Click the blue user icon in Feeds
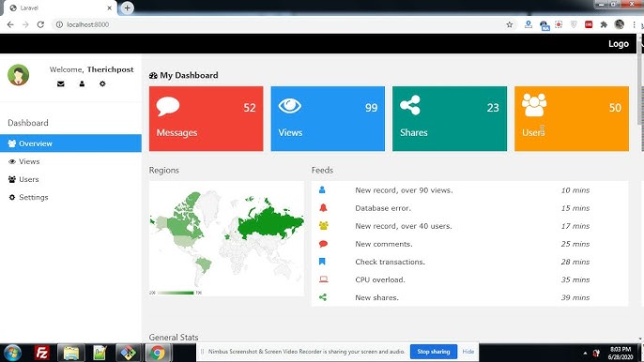The image size is (644, 362). point(322,190)
